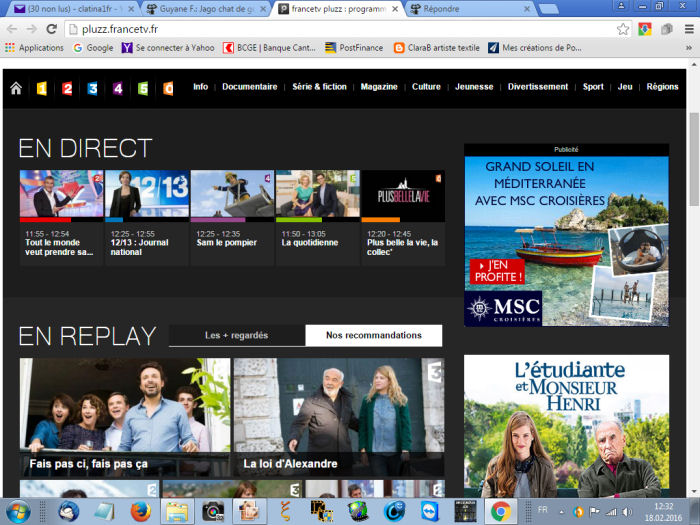Select the France 1ère channel icon
Screen dimensions: 700x525
(42, 88)
